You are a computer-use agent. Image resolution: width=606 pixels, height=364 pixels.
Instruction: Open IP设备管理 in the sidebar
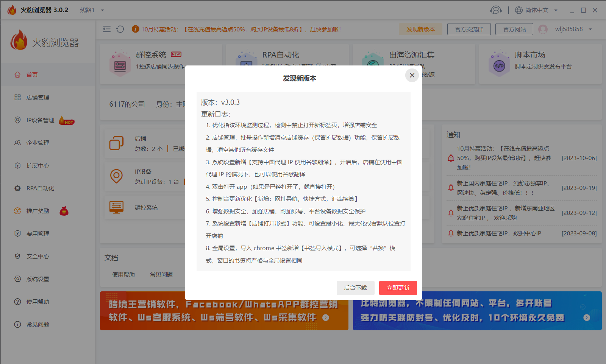47,120
